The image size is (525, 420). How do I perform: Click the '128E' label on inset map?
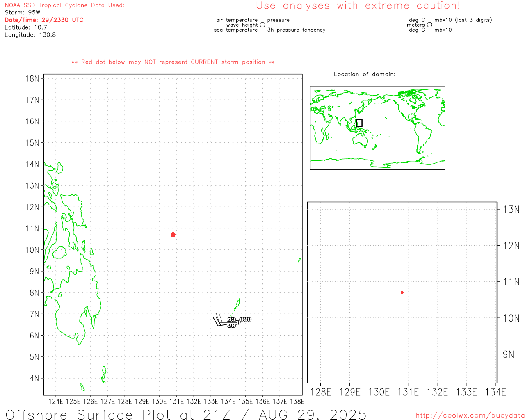pyautogui.click(x=321, y=392)
